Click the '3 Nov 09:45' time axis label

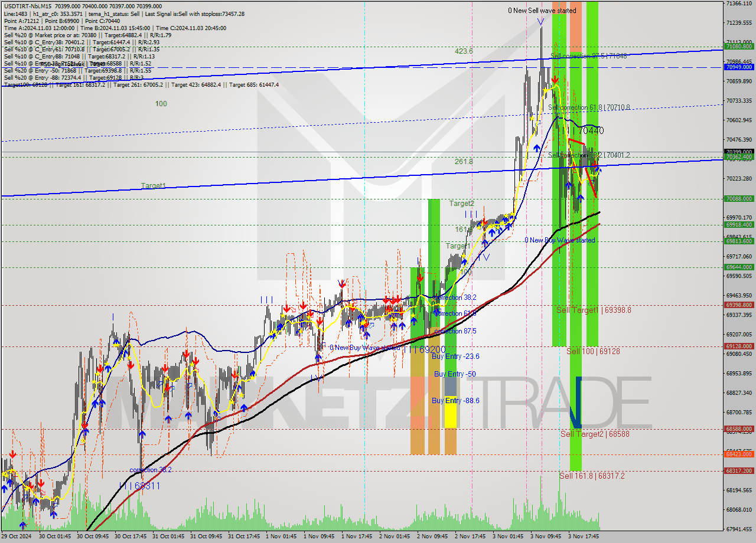point(546,537)
